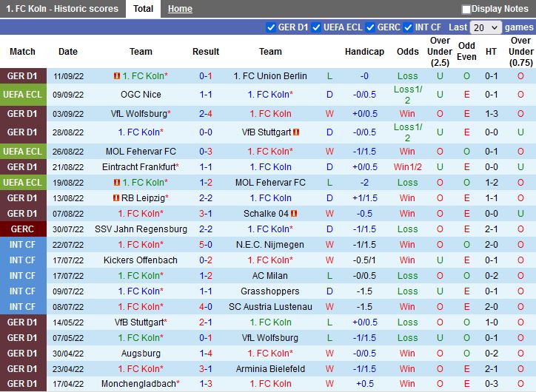
Task: Click handicap -2 on 19/08/22 row
Action: pos(364,183)
